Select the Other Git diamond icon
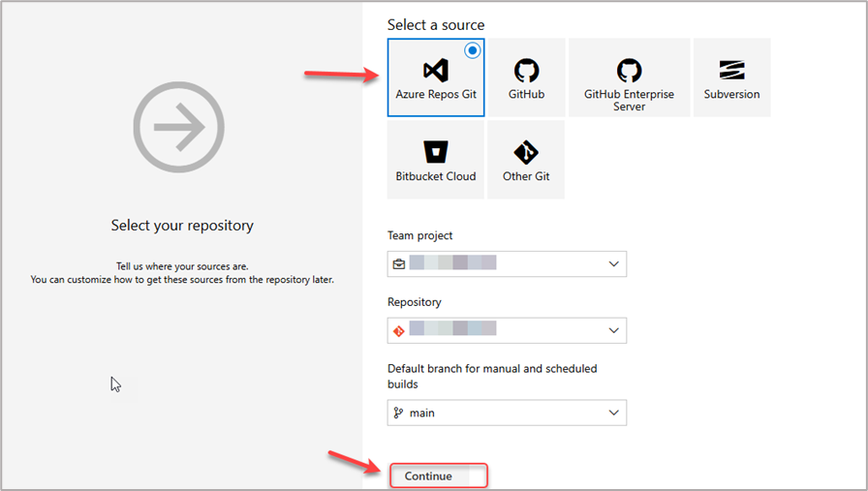The image size is (868, 491). [526, 152]
